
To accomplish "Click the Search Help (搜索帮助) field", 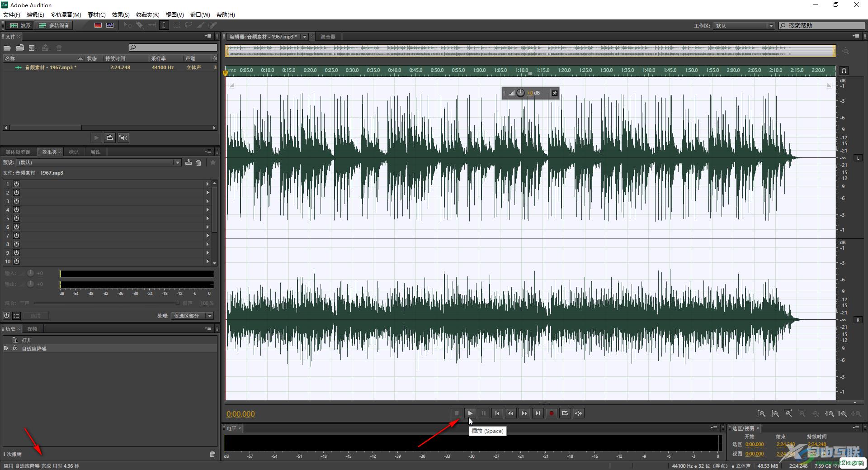I will click(x=821, y=26).
